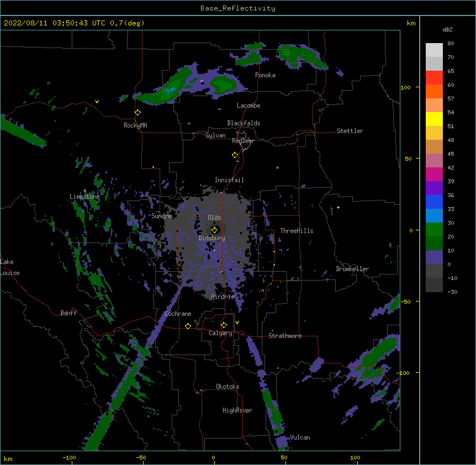The height and width of the screenshot is (465, 476).
Task: Click the yellow v marker northwest of RockyMH
Action: pos(97,102)
